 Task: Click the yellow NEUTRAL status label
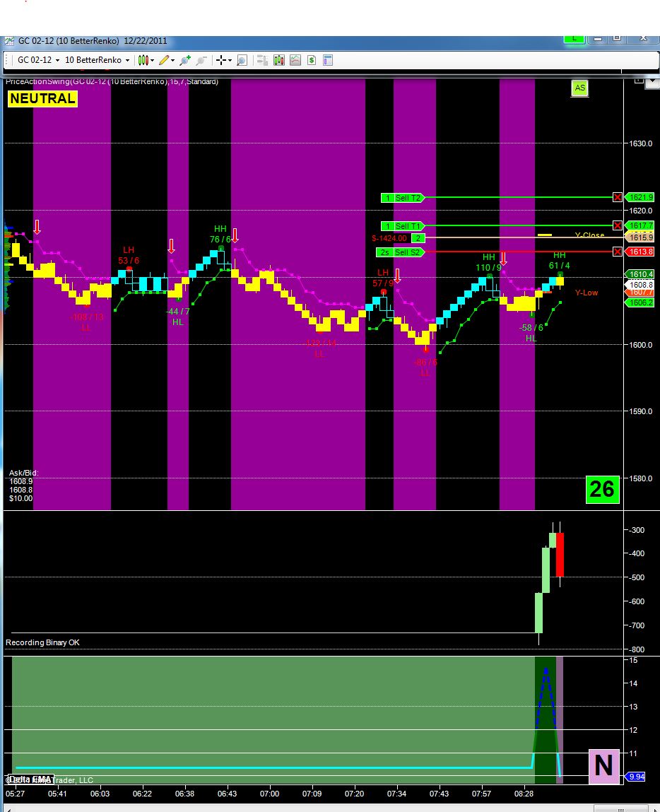42,98
